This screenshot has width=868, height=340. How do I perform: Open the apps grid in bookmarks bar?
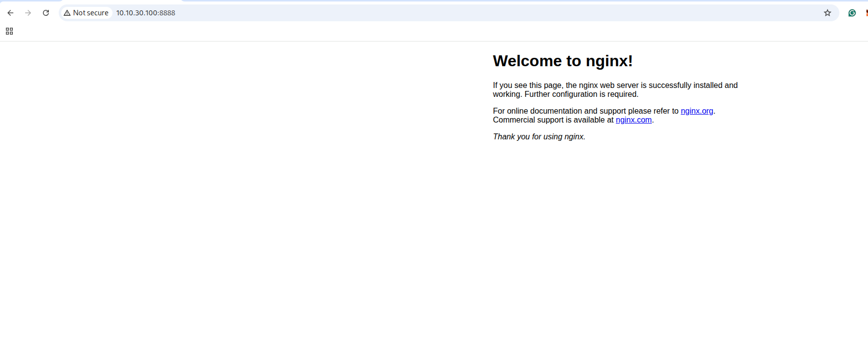[x=9, y=31]
